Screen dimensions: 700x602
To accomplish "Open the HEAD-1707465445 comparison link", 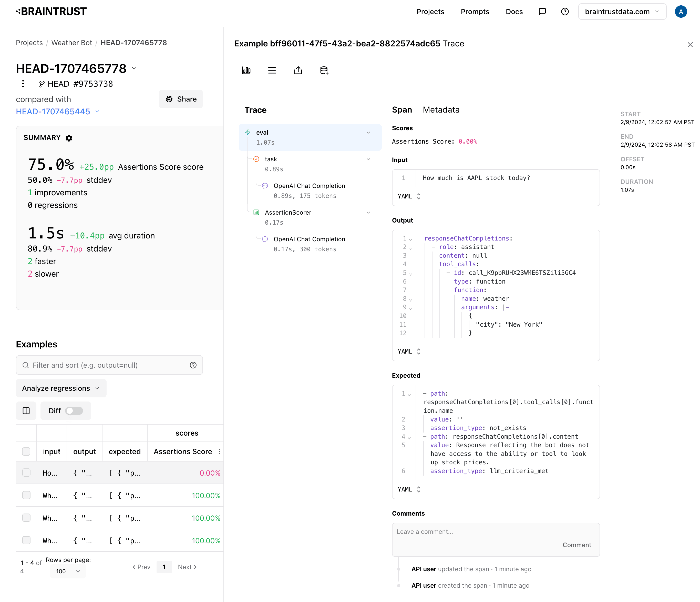I will click(53, 112).
